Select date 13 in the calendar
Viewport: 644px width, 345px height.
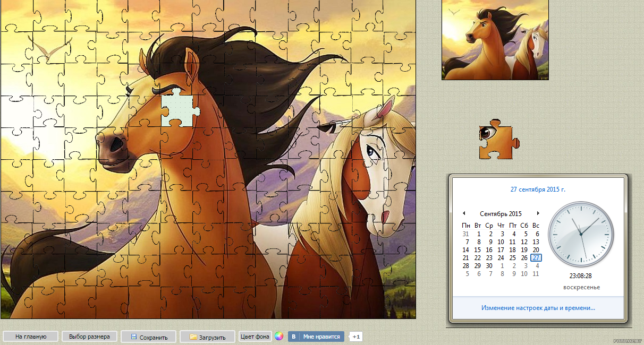536,242
